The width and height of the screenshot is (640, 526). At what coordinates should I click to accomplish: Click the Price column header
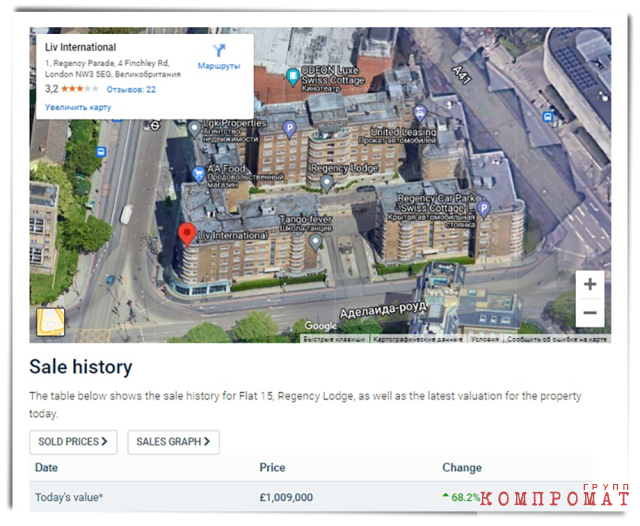point(272,468)
